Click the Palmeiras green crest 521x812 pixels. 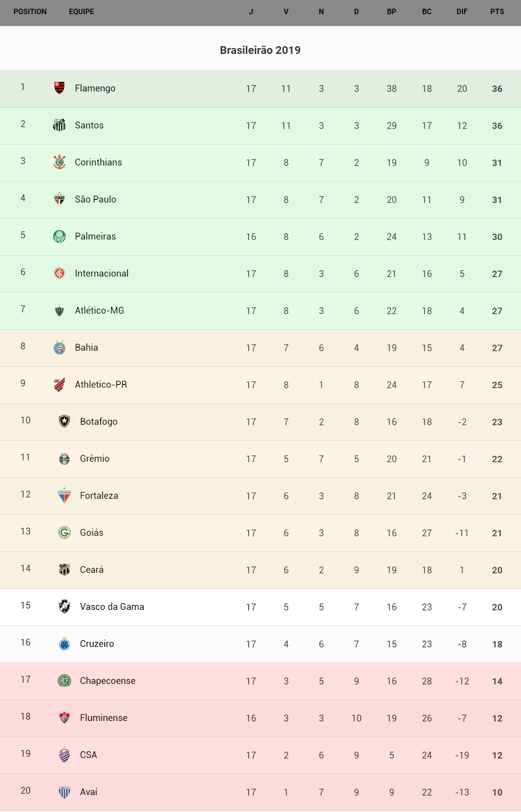pyautogui.click(x=59, y=236)
